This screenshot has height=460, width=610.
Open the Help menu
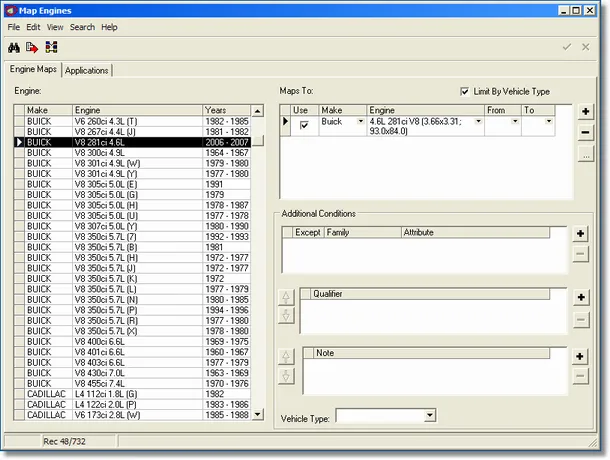tap(109, 27)
